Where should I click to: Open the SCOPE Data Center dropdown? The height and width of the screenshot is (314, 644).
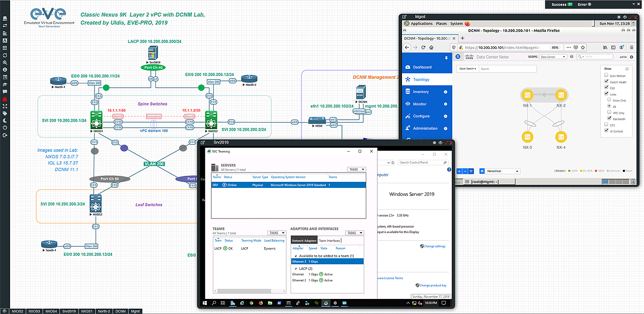[552, 57]
